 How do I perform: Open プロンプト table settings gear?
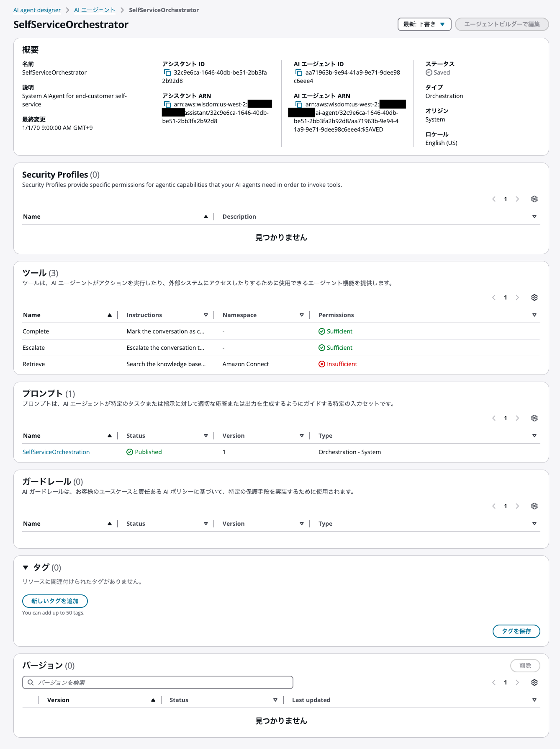tap(534, 418)
